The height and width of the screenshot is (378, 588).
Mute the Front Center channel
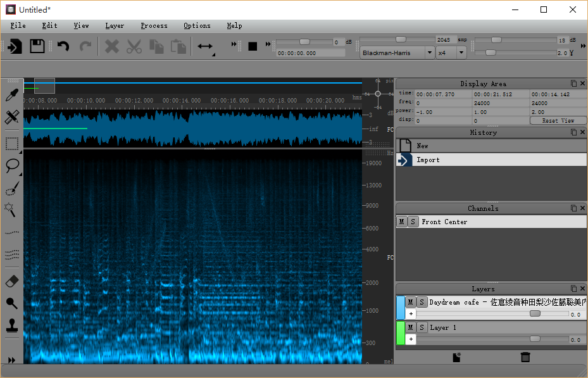coord(401,222)
